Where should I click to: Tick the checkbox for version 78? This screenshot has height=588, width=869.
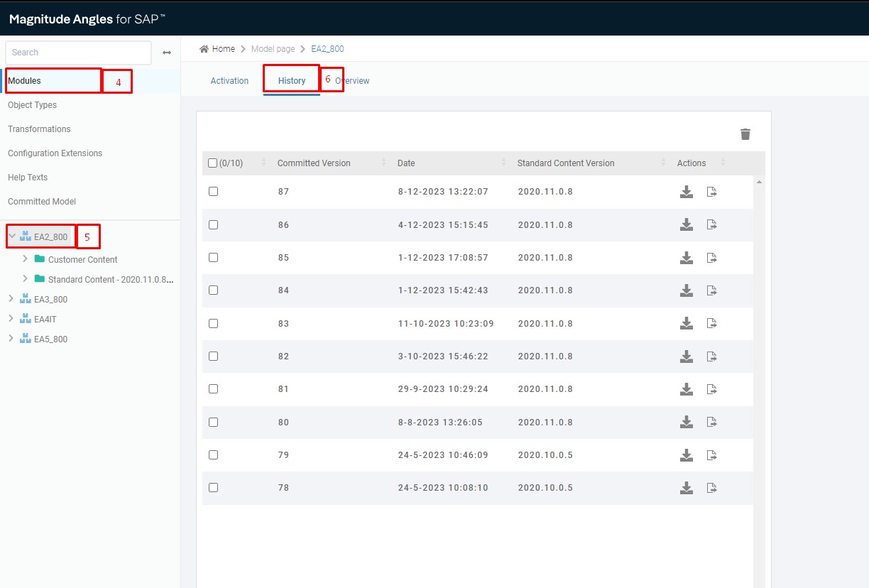click(x=213, y=488)
